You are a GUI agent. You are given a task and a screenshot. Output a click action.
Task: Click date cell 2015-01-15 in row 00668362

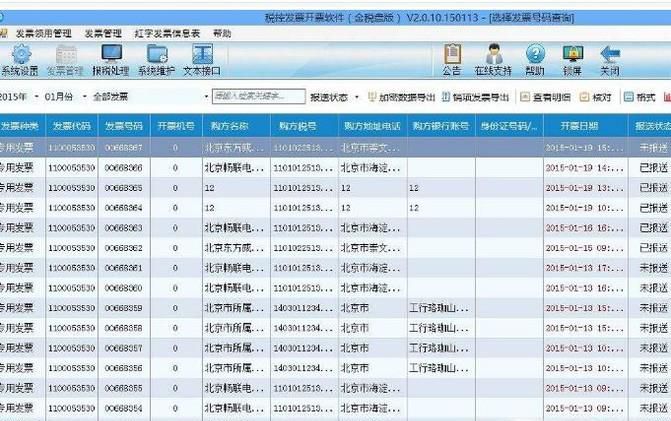(586, 248)
